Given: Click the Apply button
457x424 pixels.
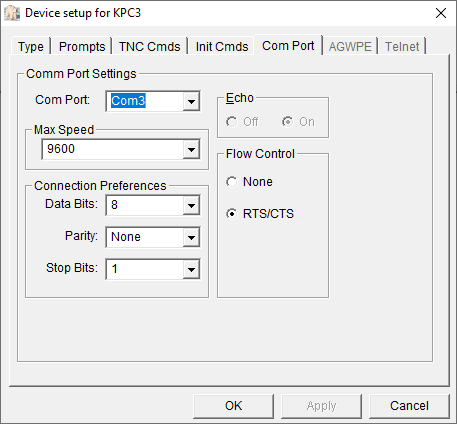Looking at the screenshot, I should 321,406.
